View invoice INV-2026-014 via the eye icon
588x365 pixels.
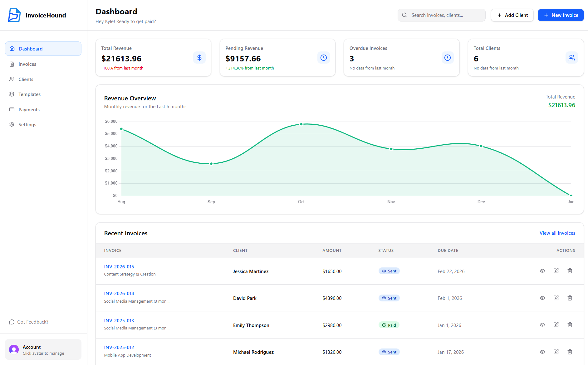point(542,298)
